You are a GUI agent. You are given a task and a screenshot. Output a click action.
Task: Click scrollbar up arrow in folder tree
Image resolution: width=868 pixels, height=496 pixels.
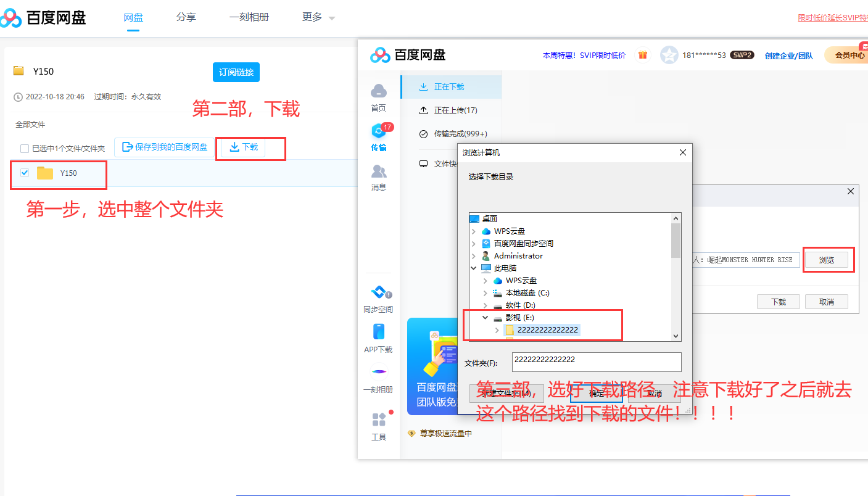pyautogui.click(x=676, y=218)
